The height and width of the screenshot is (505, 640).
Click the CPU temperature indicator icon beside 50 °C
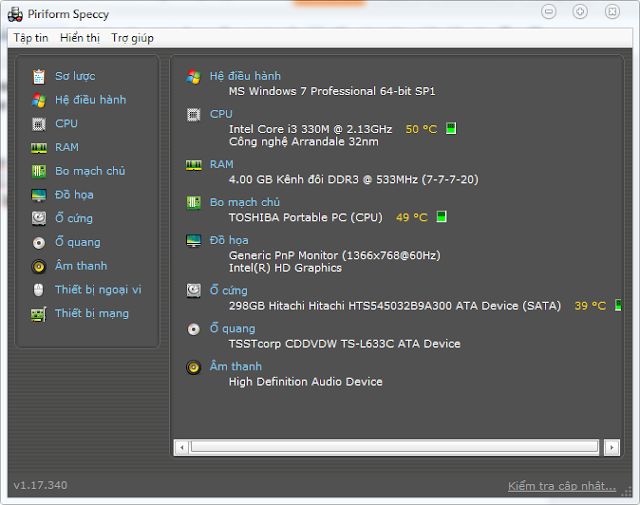pos(451,129)
